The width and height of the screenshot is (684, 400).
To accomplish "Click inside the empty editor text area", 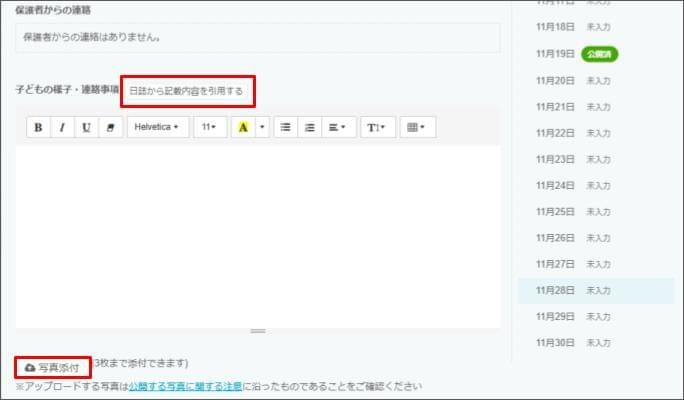I will coord(258,235).
